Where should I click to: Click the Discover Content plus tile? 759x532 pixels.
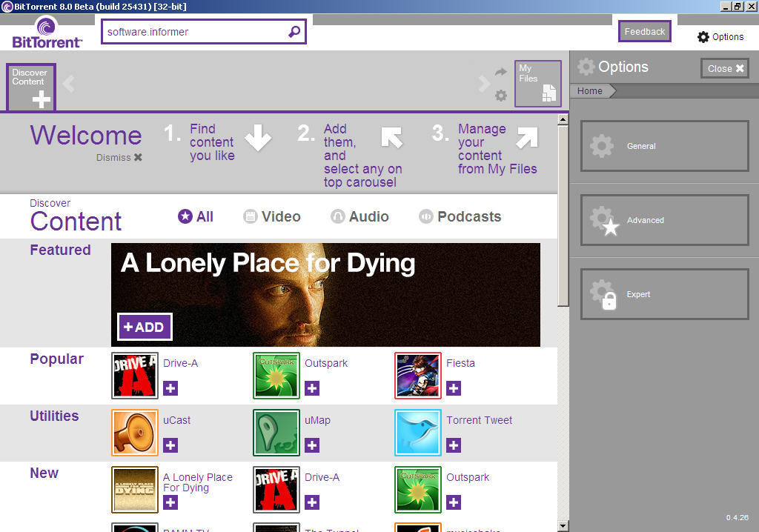[x=31, y=87]
